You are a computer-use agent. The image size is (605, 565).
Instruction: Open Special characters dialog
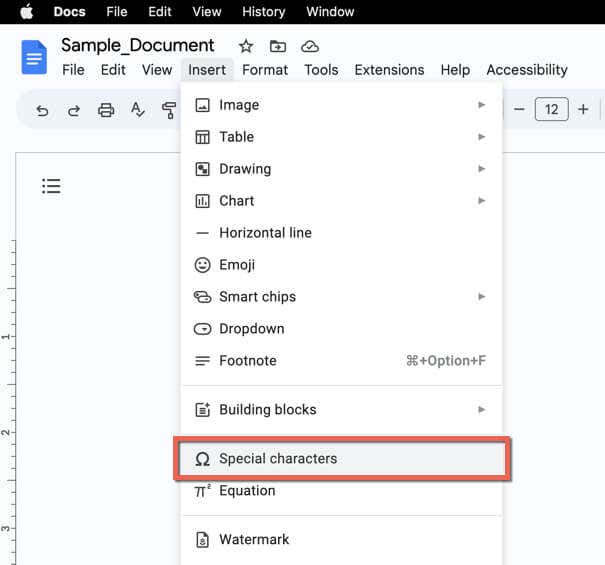tap(342, 458)
